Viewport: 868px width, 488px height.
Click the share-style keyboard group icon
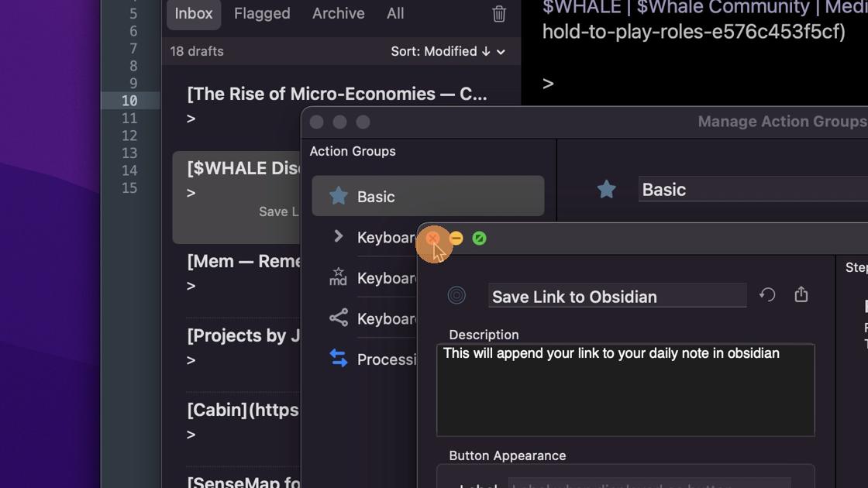(x=338, y=318)
